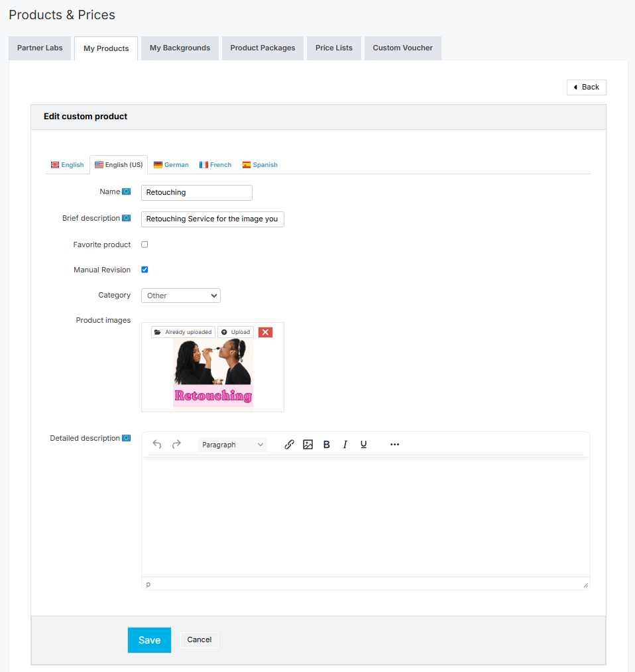Click the translation icon next to Name
635x672 pixels.
click(126, 192)
